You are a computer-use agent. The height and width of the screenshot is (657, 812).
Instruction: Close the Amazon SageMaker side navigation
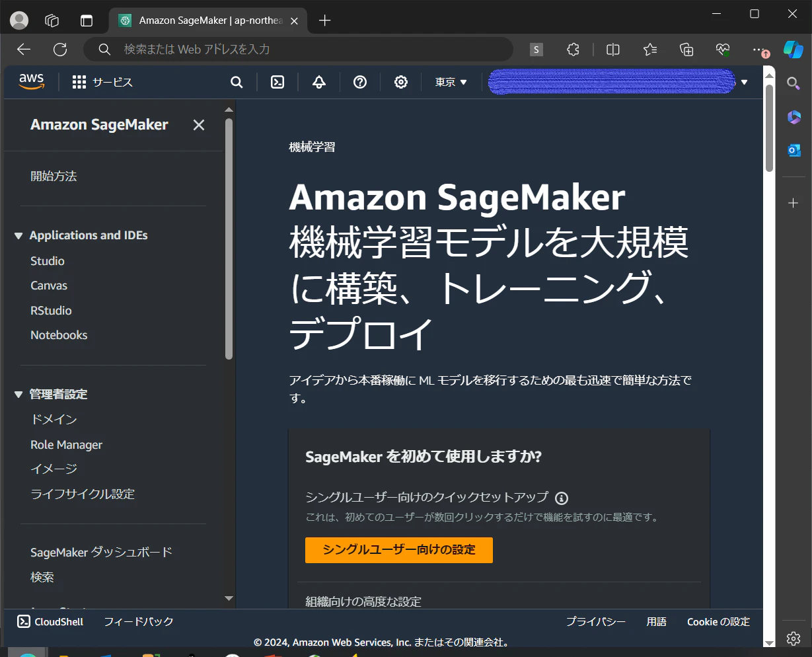point(199,125)
